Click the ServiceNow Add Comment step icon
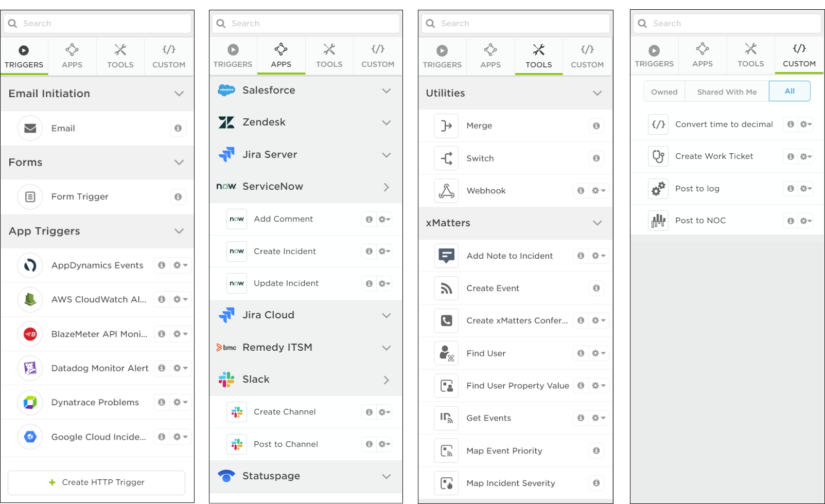The height and width of the screenshot is (504, 825). point(237,219)
